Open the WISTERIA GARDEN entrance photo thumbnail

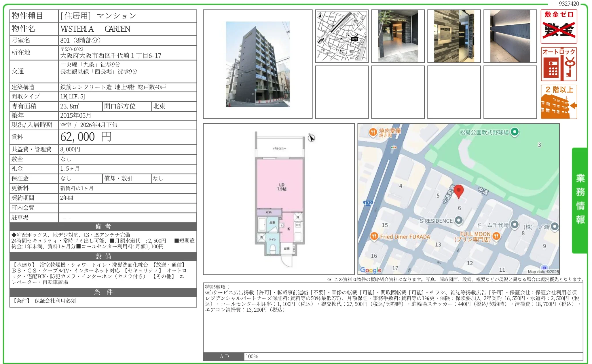[398, 36]
